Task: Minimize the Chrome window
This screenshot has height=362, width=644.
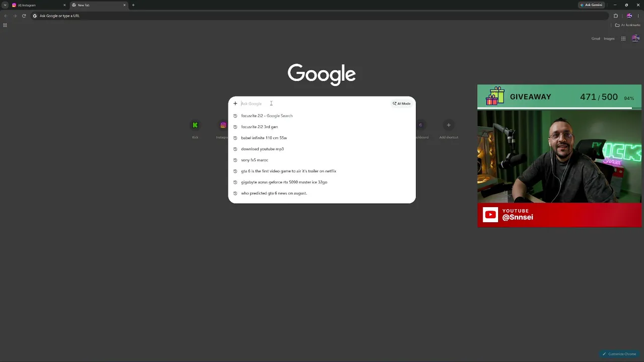Action: coord(615,5)
